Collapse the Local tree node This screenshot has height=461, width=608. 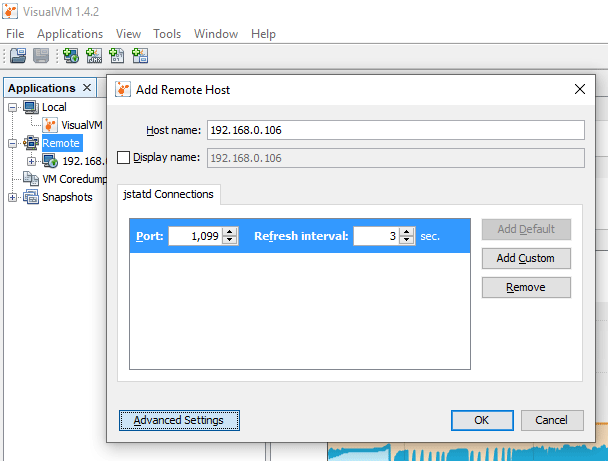pyautogui.click(x=12, y=107)
